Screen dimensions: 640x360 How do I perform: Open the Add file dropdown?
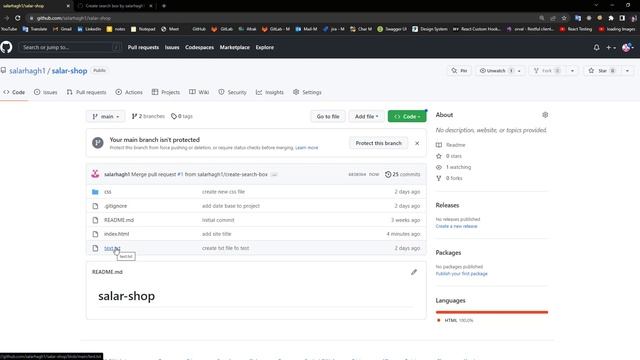pyautogui.click(x=367, y=116)
